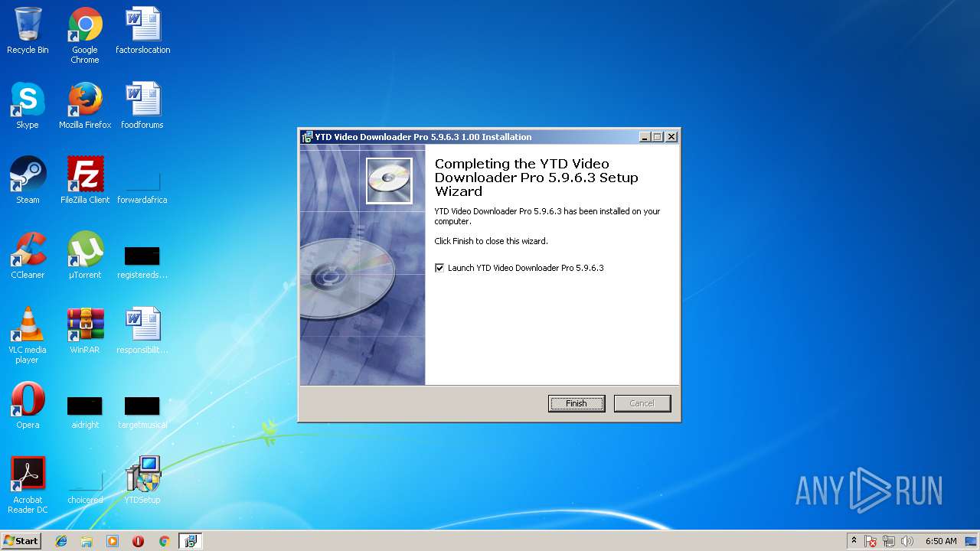Click the installer title bar system icon
980x551 pixels.
click(307, 137)
